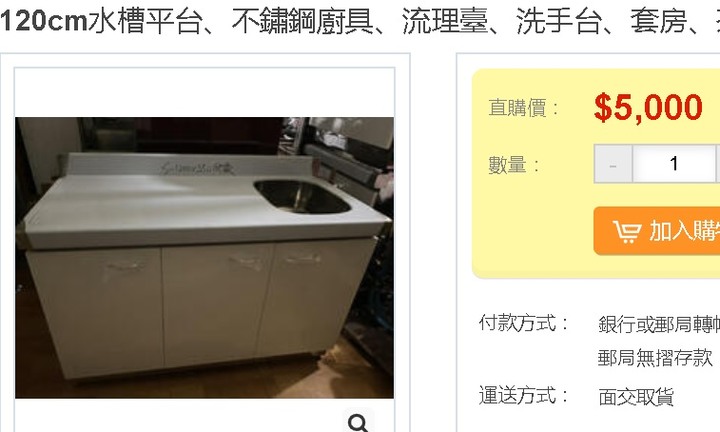Select the 郵局無摺存款 payment text
Viewport: 720px width, 432px height.
click(x=655, y=358)
